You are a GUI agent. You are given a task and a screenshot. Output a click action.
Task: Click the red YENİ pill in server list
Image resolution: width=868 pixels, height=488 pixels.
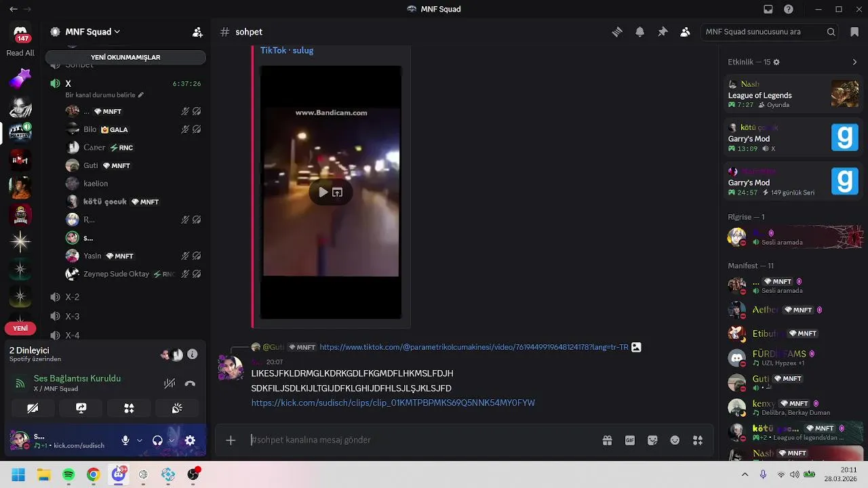click(20, 328)
